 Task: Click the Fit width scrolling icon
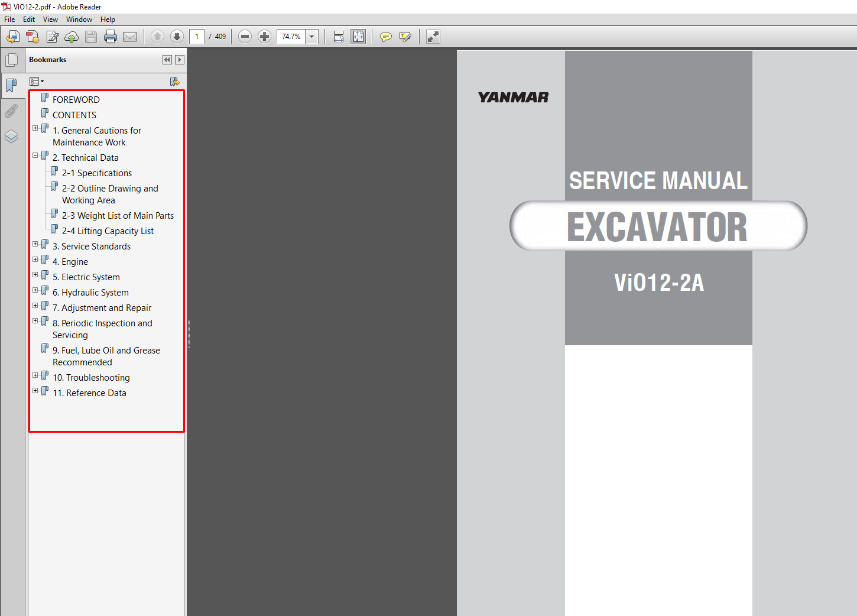pos(339,37)
